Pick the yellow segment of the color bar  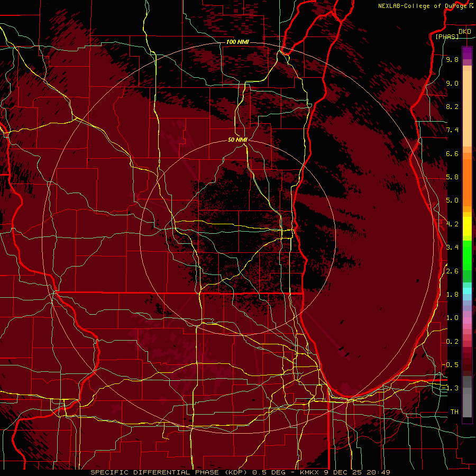[467, 226]
